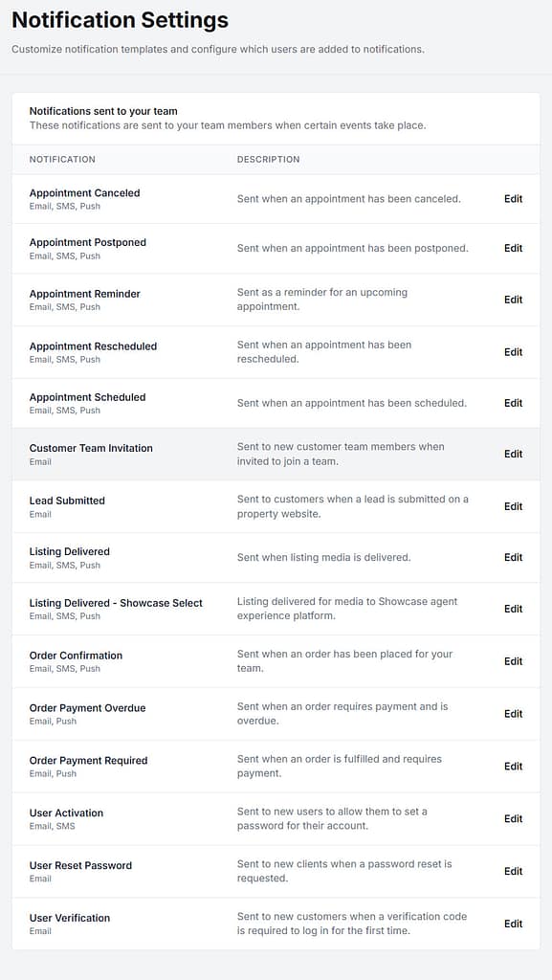Edit the Listing Delivered - Showcase Select notification
Image resolution: width=552 pixels, height=980 pixels.
pos(513,609)
